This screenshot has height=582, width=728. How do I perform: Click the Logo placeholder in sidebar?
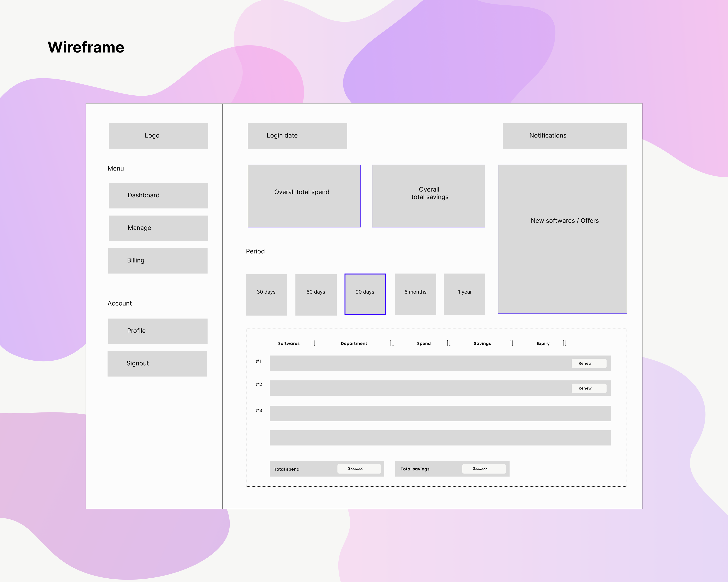158,136
